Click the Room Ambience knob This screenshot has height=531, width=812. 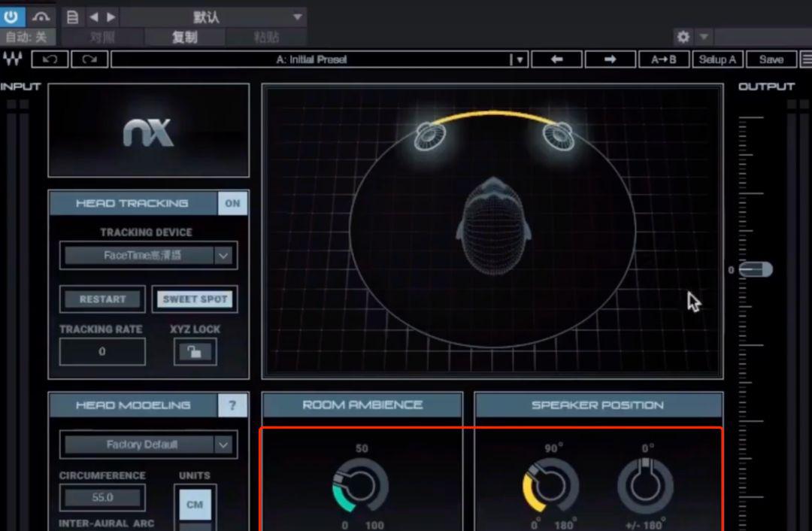[x=360, y=486]
